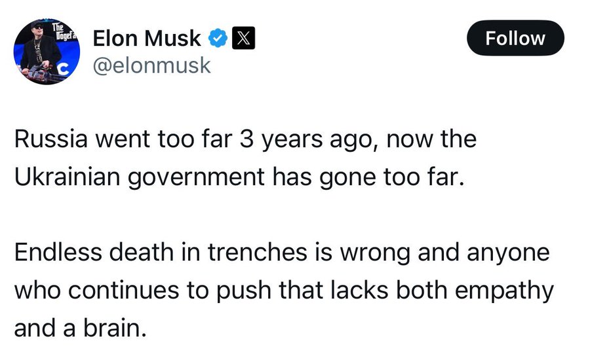Click the word "Endless" in the second paragraph
Screen dimensions: 590x364
click(x=58, y=251)
